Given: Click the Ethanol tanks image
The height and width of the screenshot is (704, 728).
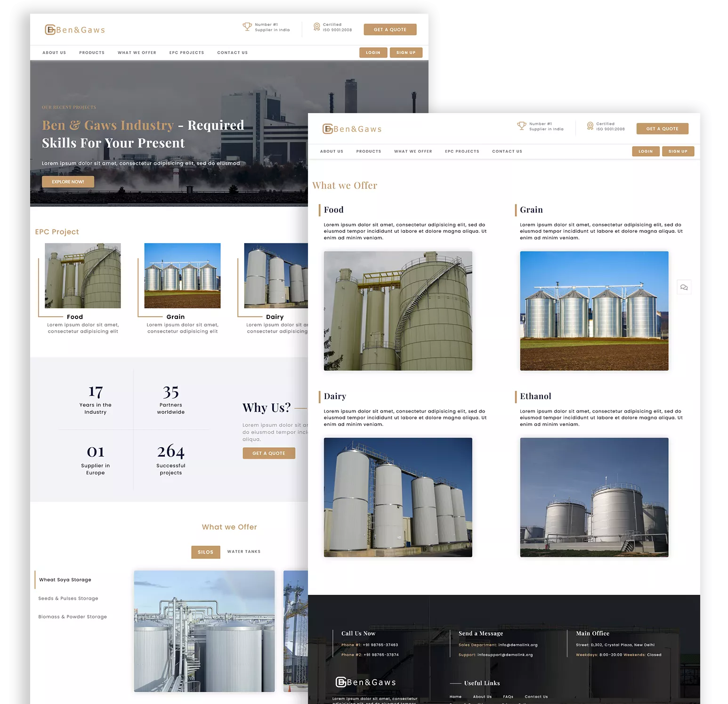Looking at the screenshot, I should click(594, 497).
